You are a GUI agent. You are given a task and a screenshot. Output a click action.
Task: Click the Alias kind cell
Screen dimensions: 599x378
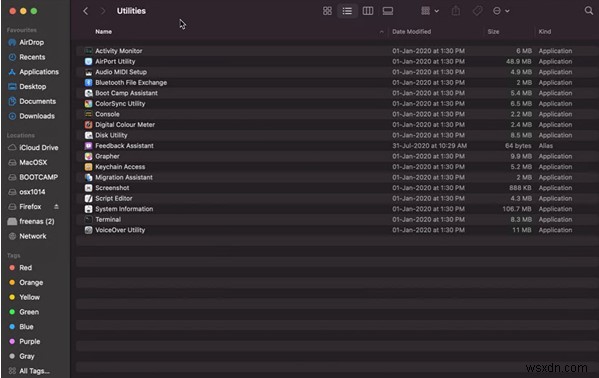tap(546, 146)
